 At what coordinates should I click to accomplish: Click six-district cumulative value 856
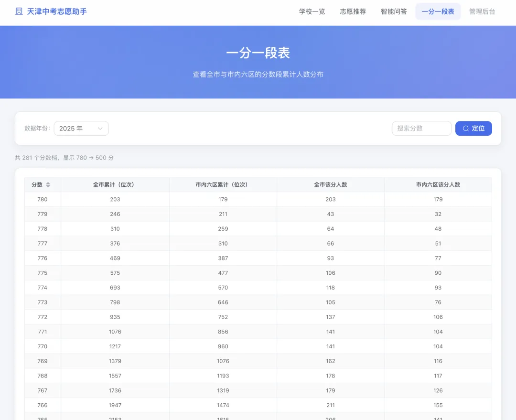(x=223, y=332)
